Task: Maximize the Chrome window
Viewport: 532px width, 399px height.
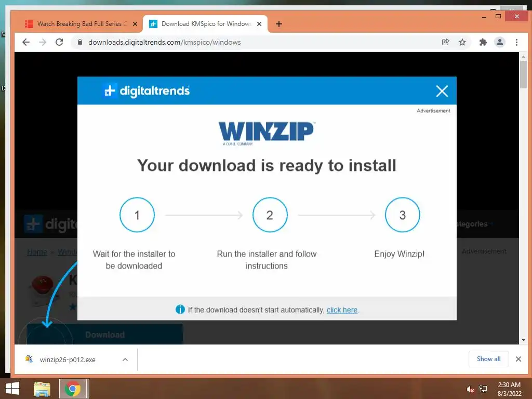Action: point(498,16)
